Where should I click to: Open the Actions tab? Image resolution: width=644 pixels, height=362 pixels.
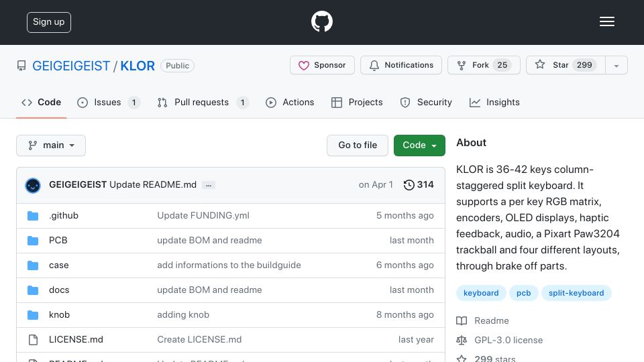tap(290, 102)
